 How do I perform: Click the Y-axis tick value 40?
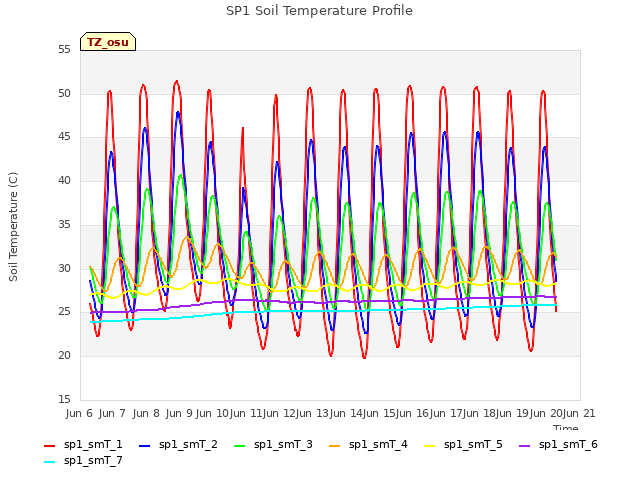point(64,180)
